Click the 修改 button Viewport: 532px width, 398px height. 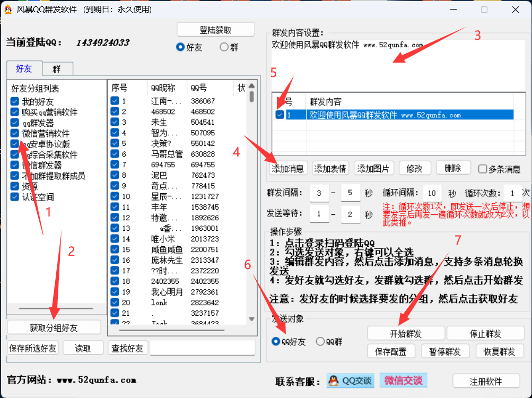(415, 168)
